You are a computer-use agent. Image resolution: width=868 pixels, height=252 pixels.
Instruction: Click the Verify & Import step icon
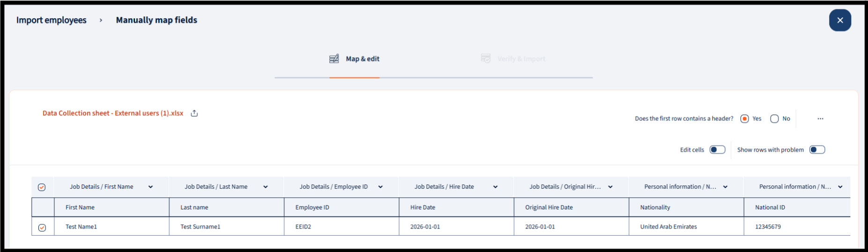[486, 59]
